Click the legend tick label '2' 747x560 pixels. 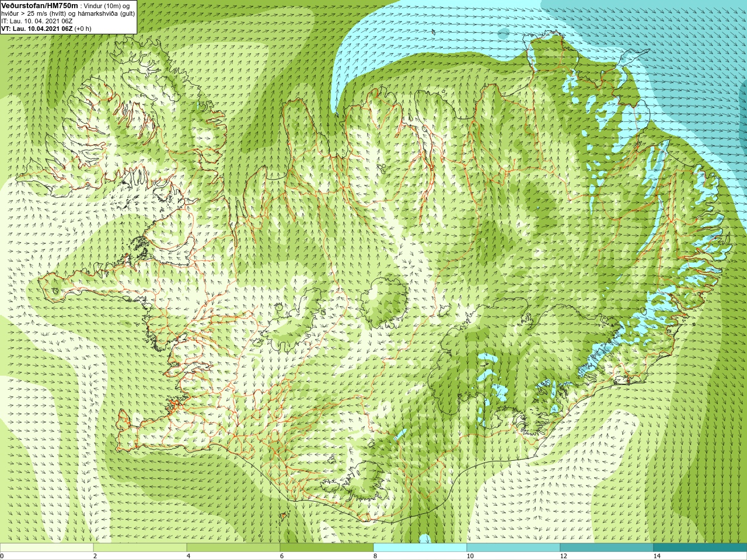(95, 556)
